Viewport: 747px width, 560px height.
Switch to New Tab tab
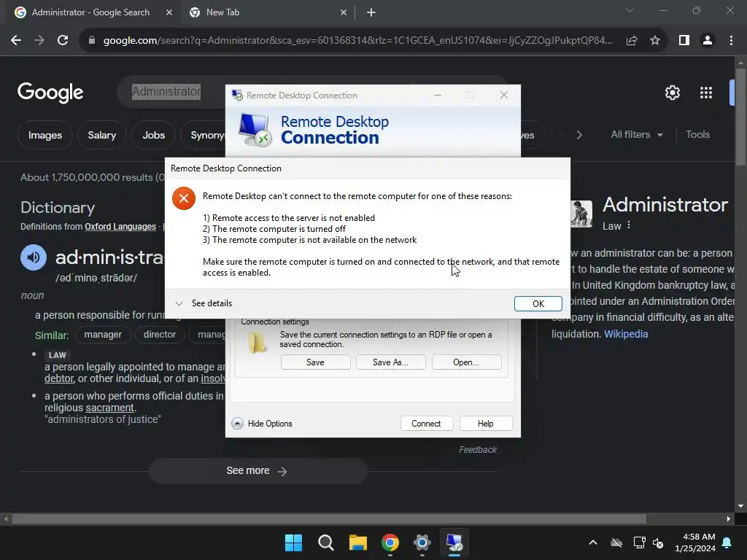(267, 12)
